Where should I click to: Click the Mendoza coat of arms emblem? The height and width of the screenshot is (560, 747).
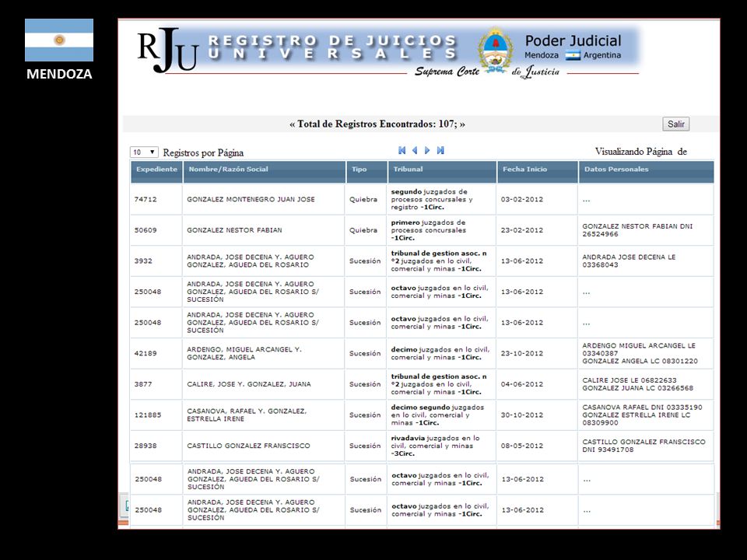[496, 51]
